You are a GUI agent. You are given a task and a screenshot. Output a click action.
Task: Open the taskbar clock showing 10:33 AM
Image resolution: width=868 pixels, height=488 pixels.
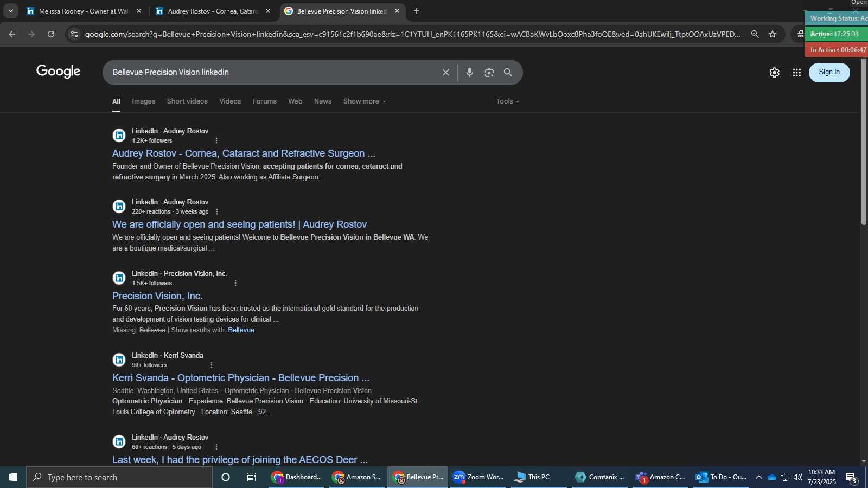[x=822, y=477]
